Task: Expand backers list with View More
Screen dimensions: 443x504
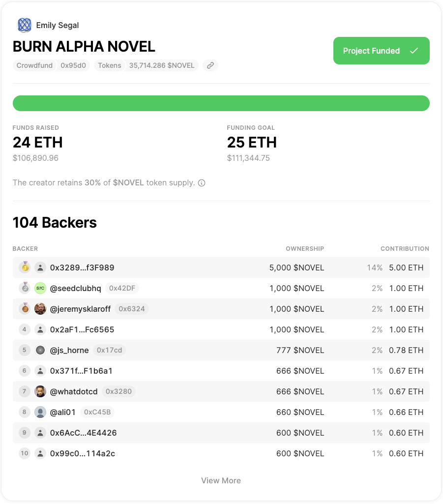Action: [221, 480]
